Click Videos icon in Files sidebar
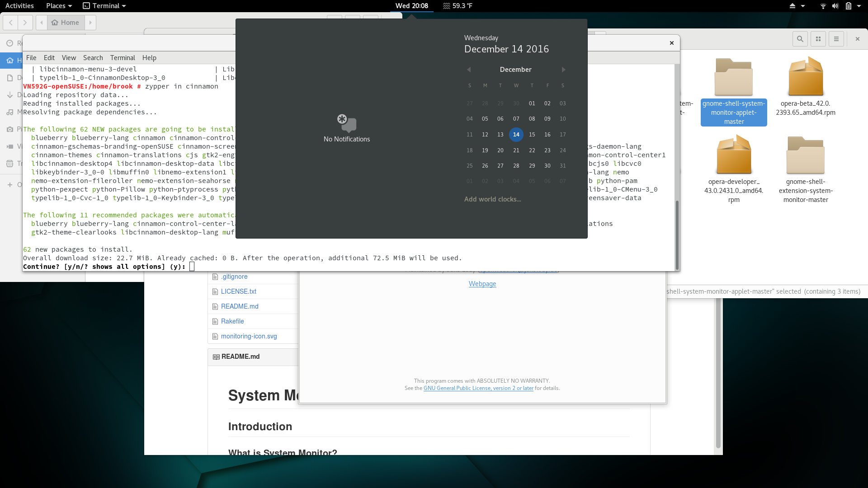Image resolution: width=868 pixels, height=488 pixels. [x=9, y=146]
